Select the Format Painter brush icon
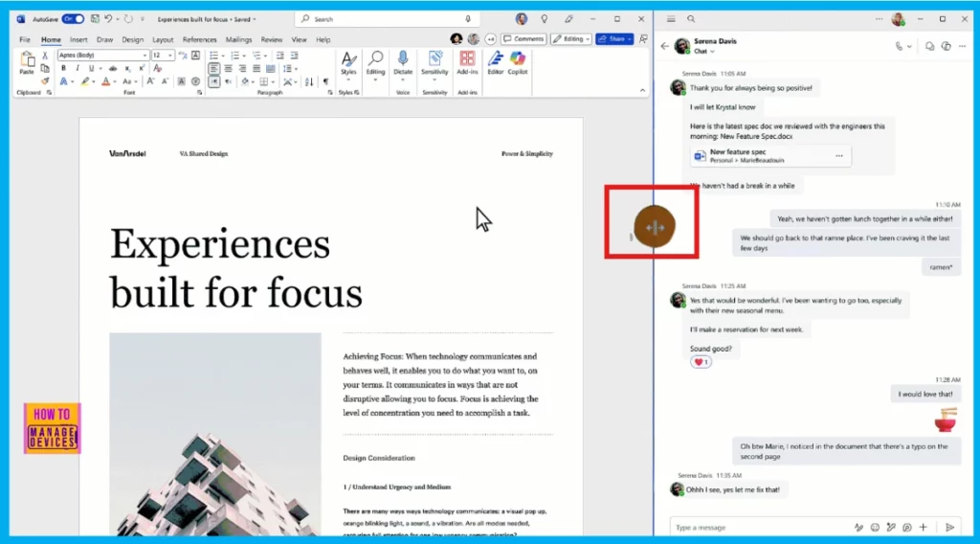980x544 pixels. [45, 81]
